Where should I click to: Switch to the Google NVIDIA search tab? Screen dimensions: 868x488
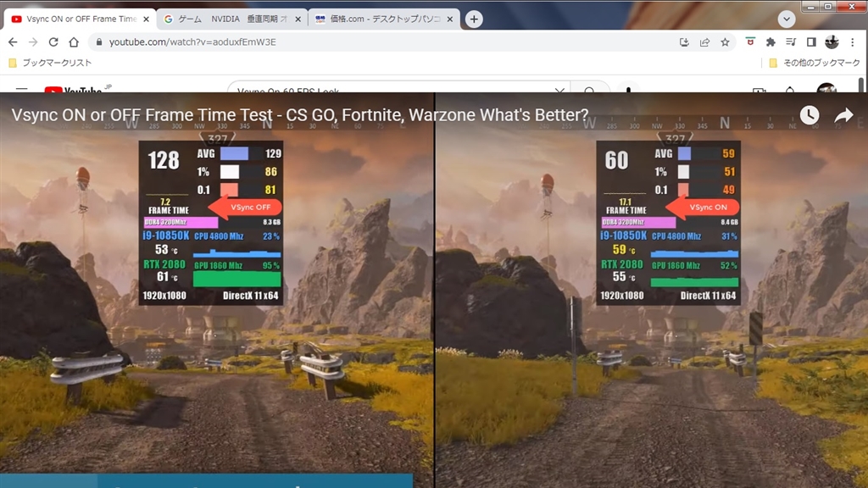click(x=232, y=19)
